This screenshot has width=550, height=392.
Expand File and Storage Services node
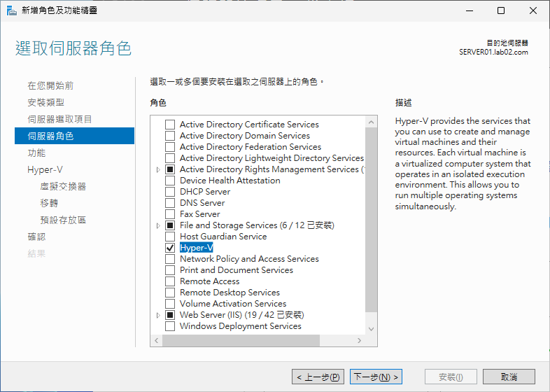(x=158, y=225)
